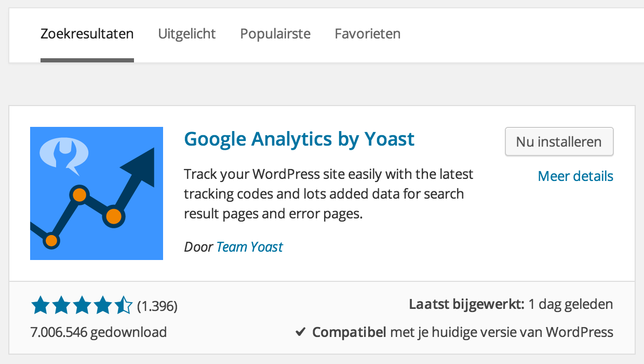
Task: Click the Yoast plugin logo icon
Action: (x=96, y=192)
